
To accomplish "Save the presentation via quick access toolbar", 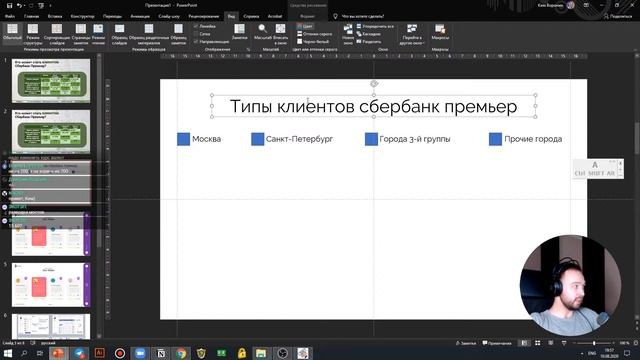I will pos(9,5).
